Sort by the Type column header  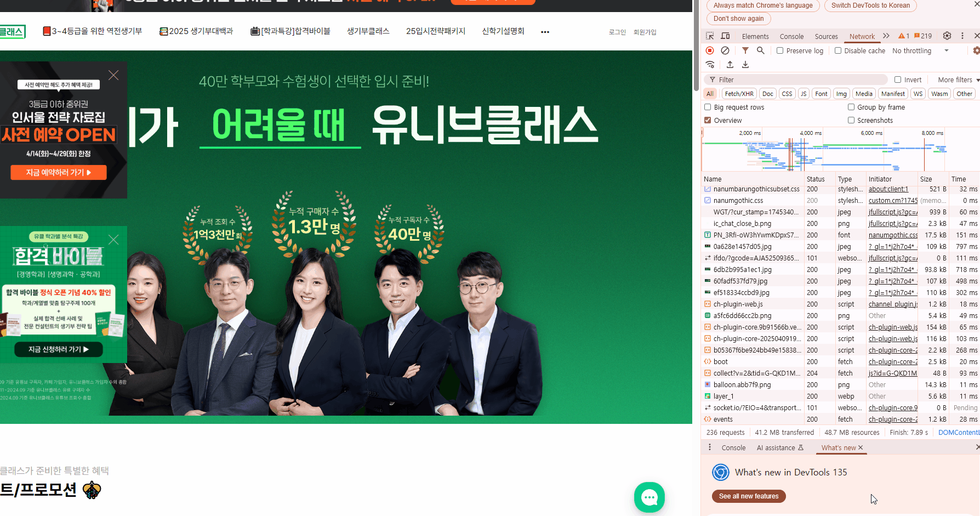pos(850,179)
